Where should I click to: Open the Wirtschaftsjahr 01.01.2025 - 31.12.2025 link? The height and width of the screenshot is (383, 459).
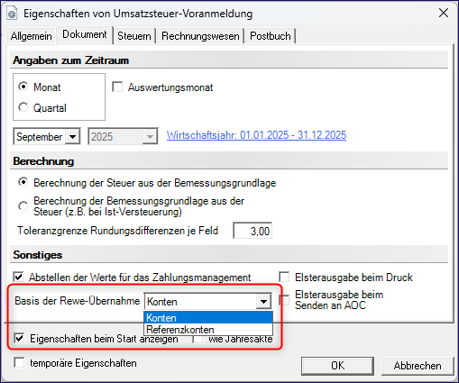click(256, 135)
